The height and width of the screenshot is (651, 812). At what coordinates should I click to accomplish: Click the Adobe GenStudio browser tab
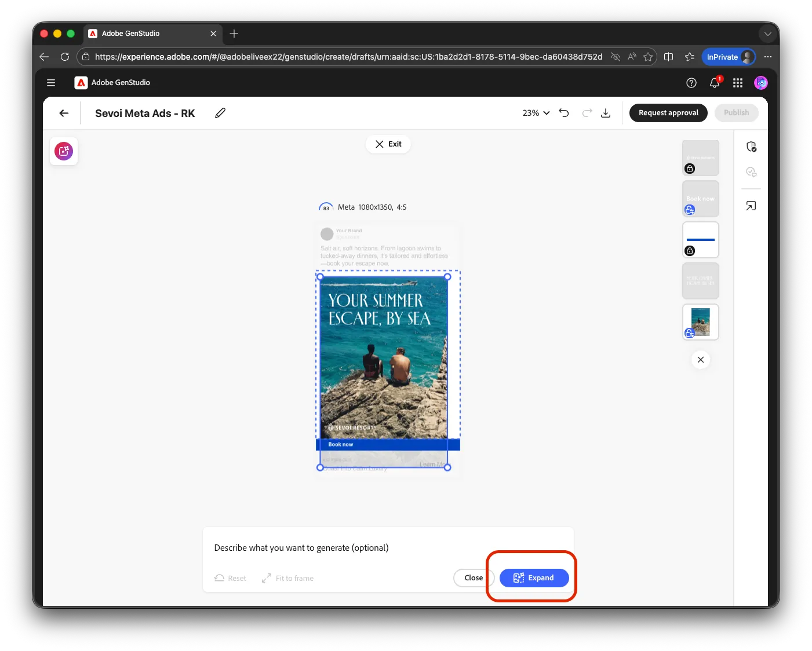coord(152,34)
